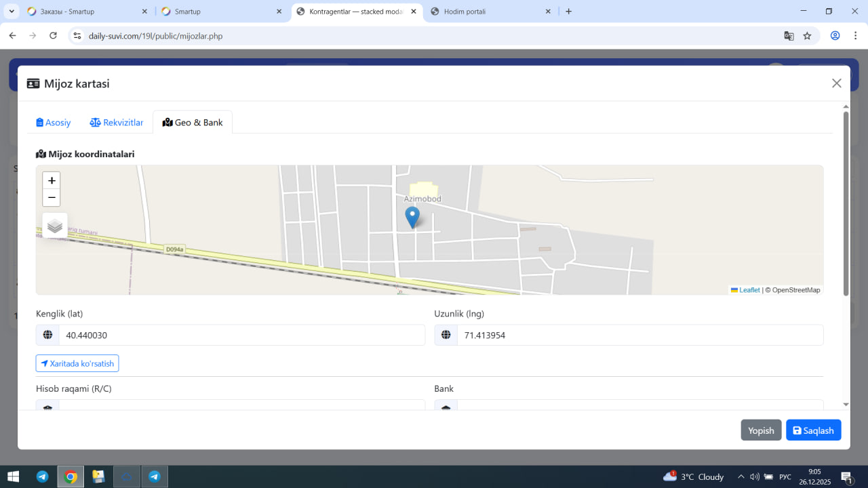This screenshot has height=488, width=868.
Task: Click the battery icon in the system tray
Action: pyautogui.click(x=768, y=476)
